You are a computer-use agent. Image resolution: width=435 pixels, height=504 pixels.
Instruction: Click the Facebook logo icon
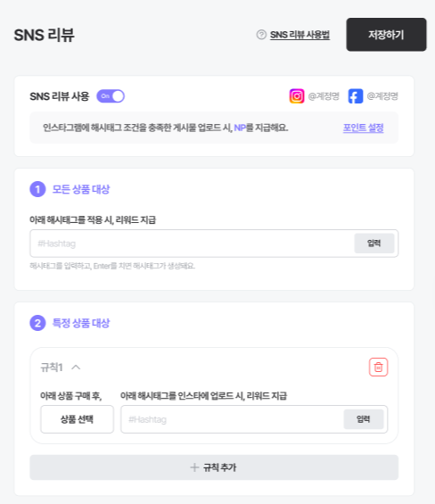click(356, 96)
